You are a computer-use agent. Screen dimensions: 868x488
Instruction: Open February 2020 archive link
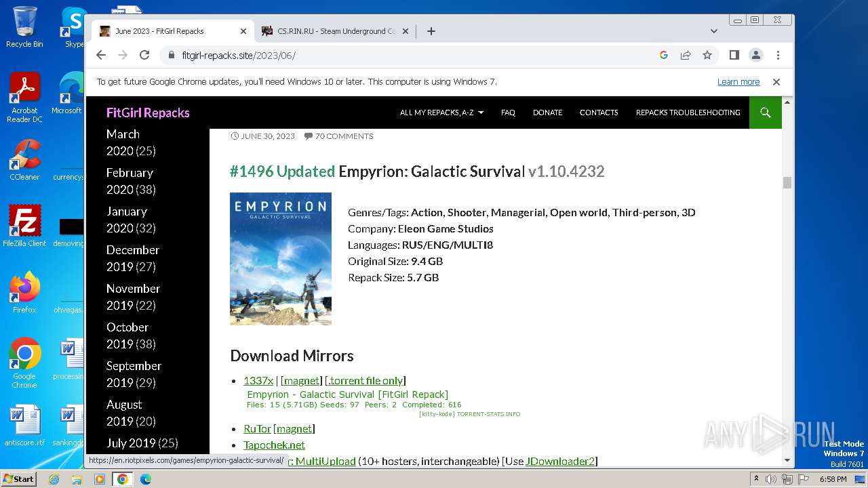pos(131,181)
